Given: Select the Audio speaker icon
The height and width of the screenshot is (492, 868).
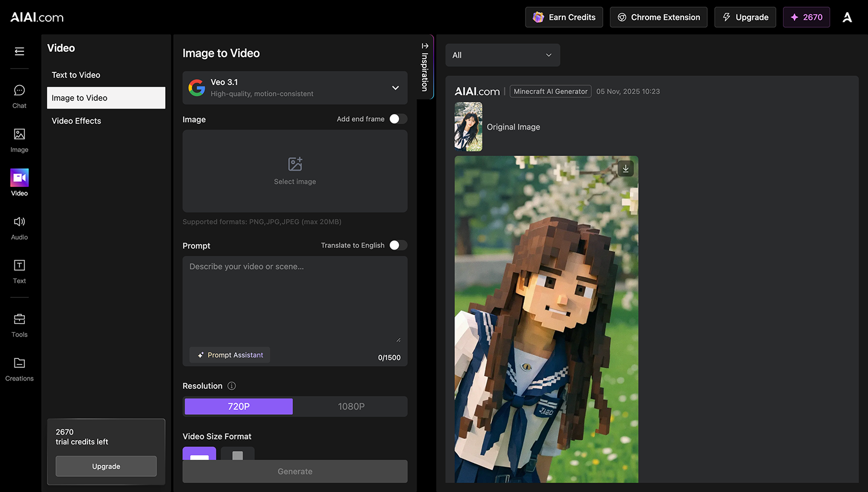Looking at the screenshot, I should coord(19,222).
